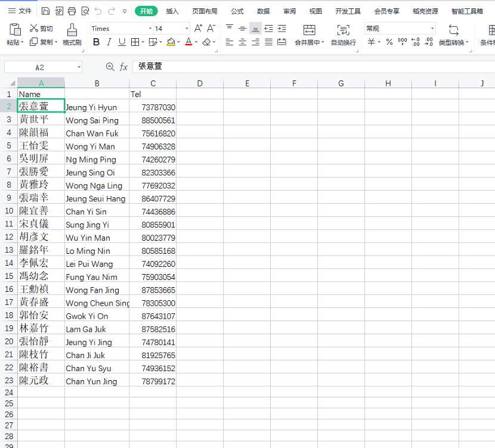Click Cut (剪切) scissors
The height and width of the screenshot is (448, 495).
pos(34,28)
